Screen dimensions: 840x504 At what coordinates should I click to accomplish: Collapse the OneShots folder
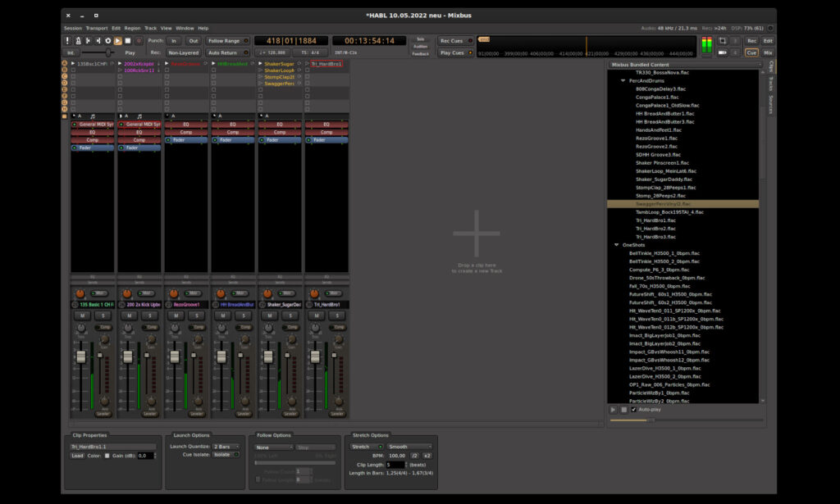click(x=617, y=245)
